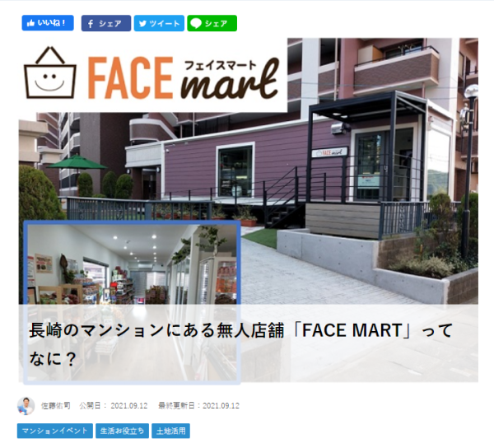Click author avatar of 佐藤佑司
Viewport: 494px width, 448px height.
(26, 406)
